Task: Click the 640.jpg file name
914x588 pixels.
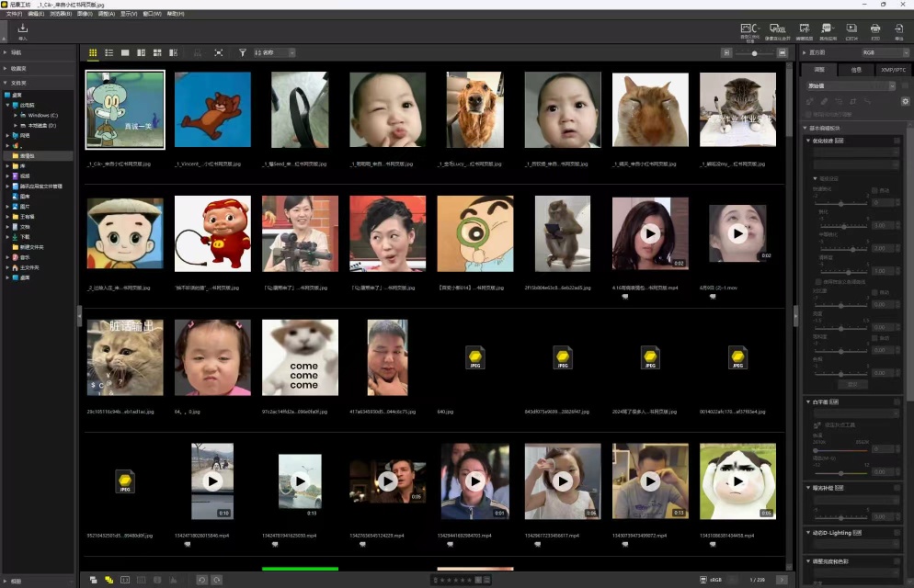Action: tap(445, 412)
